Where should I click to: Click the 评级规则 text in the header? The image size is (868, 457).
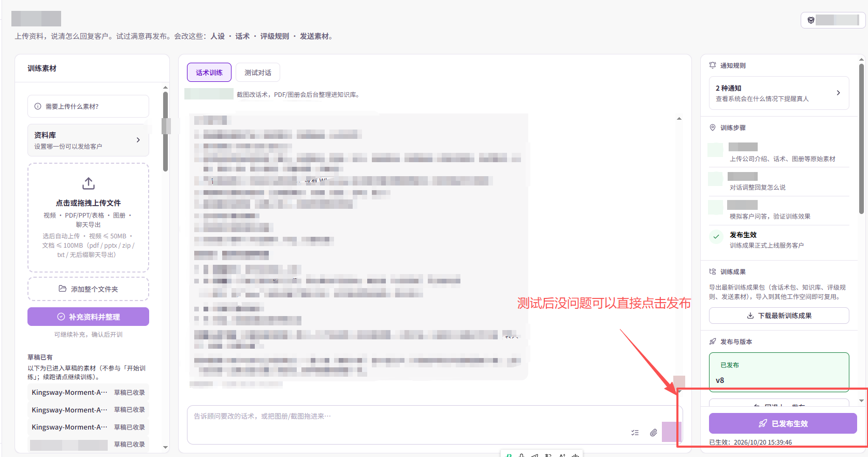tap(274, 36)
